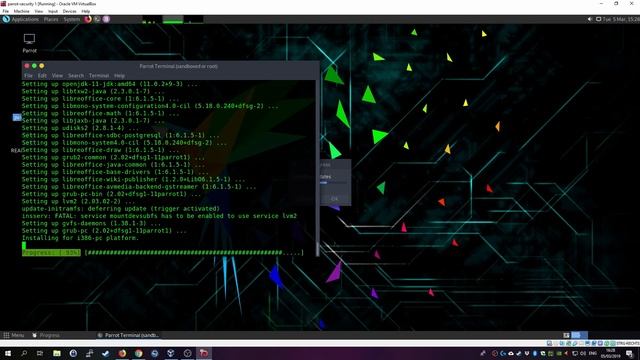The image size is (640, 360).
Task: Open Parrot Terminal View menu
Action: [x=57, y=76]
